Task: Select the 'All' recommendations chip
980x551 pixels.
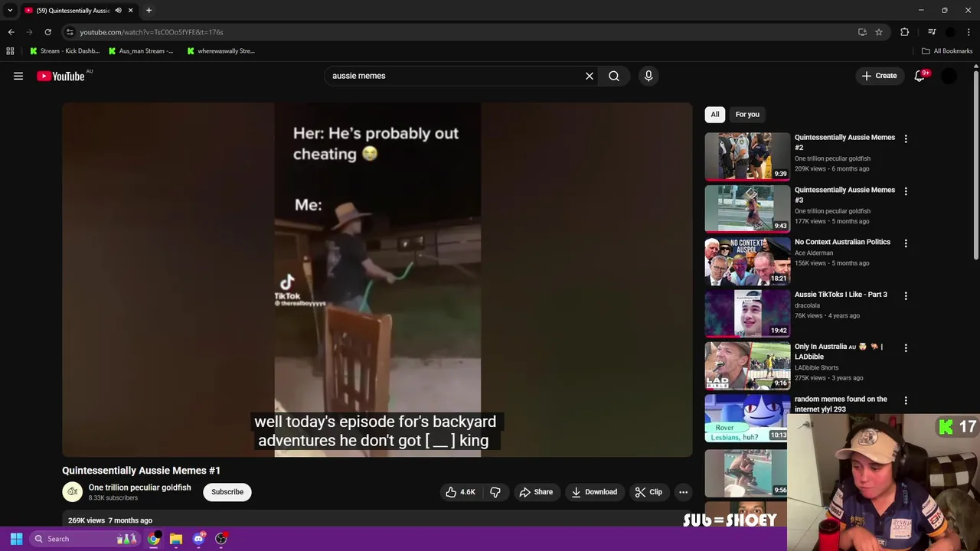Action: point(715,114)
